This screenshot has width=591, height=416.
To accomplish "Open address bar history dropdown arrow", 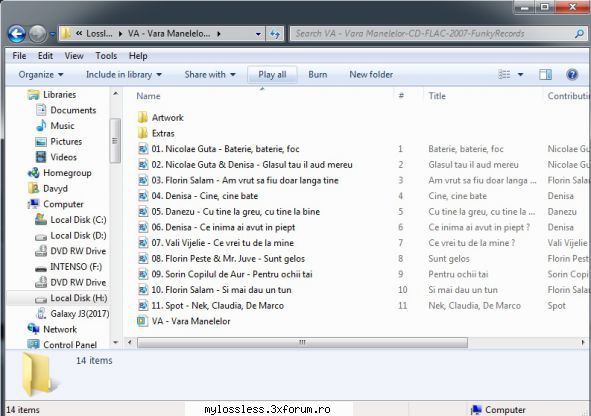I will [x=258, y=34].
